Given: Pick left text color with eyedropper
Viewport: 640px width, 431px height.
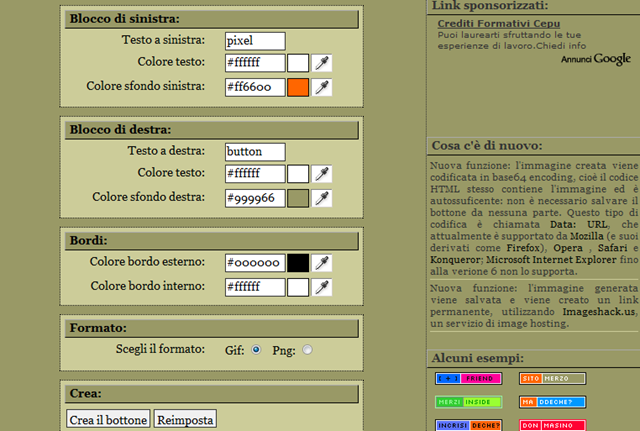Looking at the screenshot, I should [x=322, y=63].
